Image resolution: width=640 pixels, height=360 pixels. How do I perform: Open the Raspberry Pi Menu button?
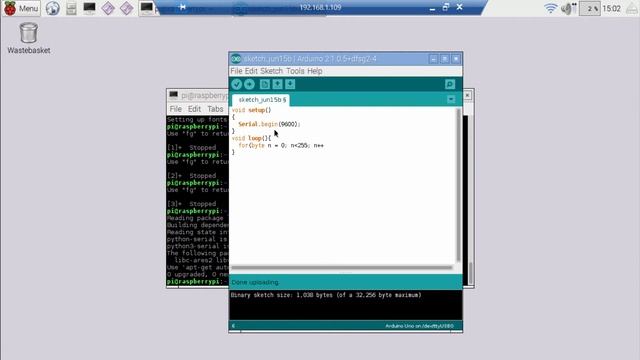(21, 8)
